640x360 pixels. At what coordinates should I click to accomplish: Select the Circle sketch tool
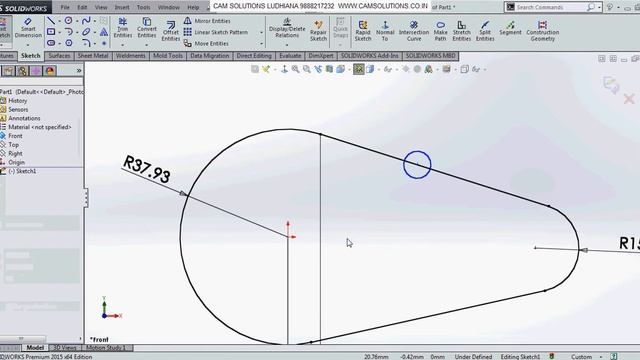pos(69,20)
